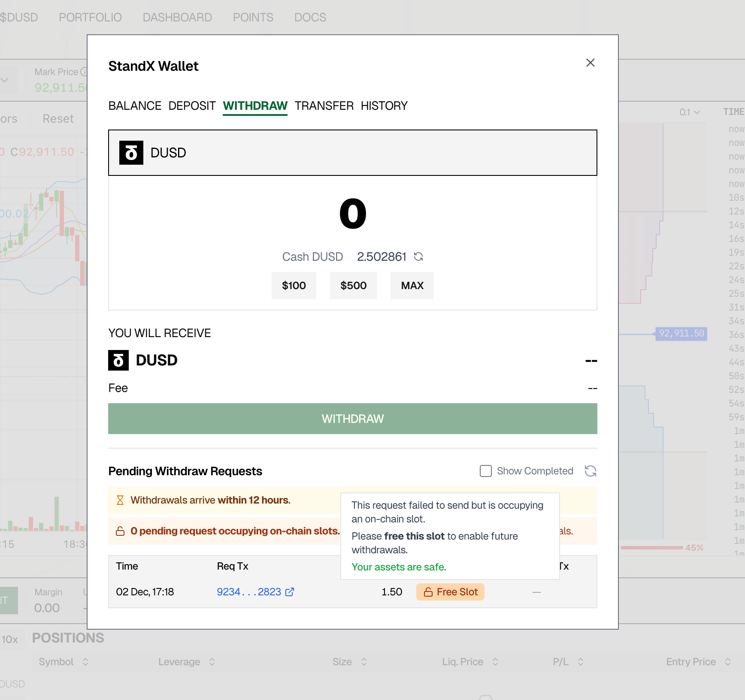The image size is (745, 700).
Task: Click DUSD logo under You Will Receive
Action: point(118,360)
